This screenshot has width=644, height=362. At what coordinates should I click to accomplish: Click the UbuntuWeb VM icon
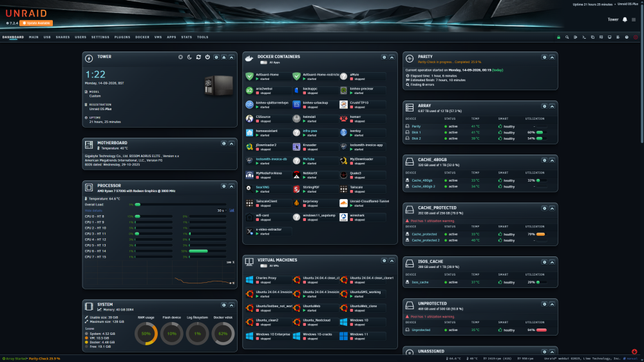296,308
